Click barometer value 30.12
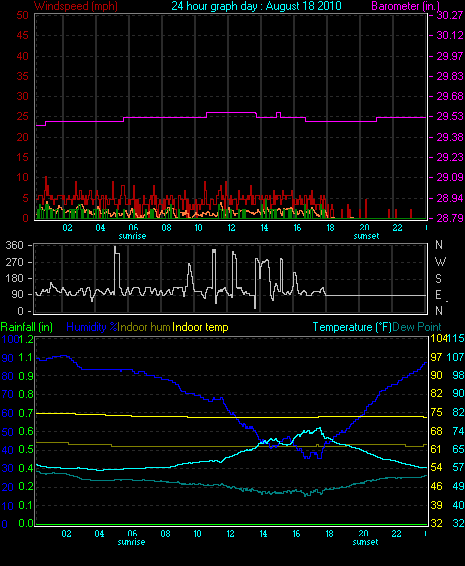This screenshot has width=465, height=566. coord(450,35)
